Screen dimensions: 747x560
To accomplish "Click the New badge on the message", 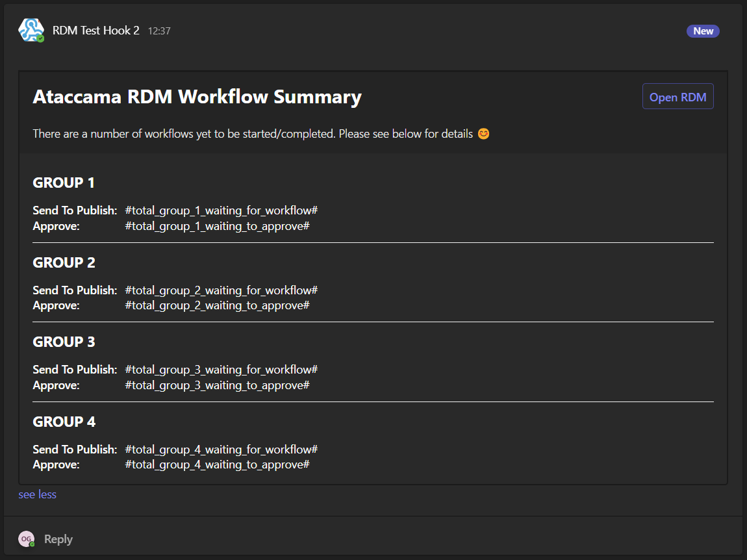I will click(x=703, y=31).
